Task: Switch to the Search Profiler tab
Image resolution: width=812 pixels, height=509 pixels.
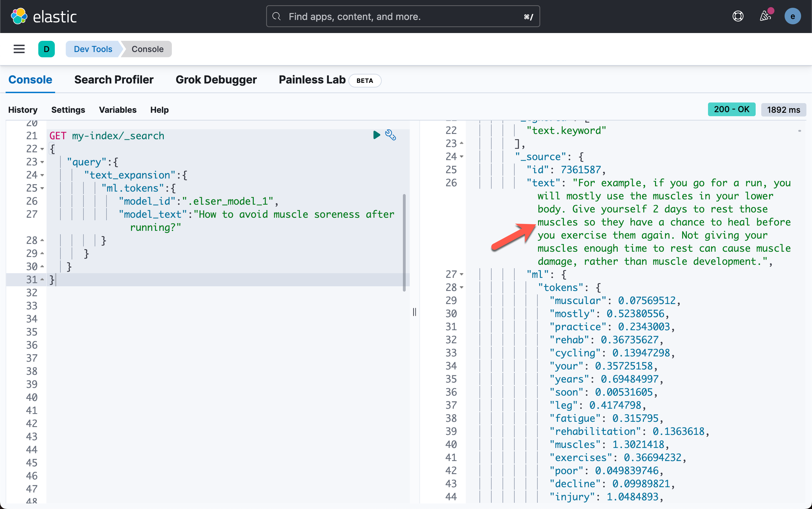Action: (114, 80)
